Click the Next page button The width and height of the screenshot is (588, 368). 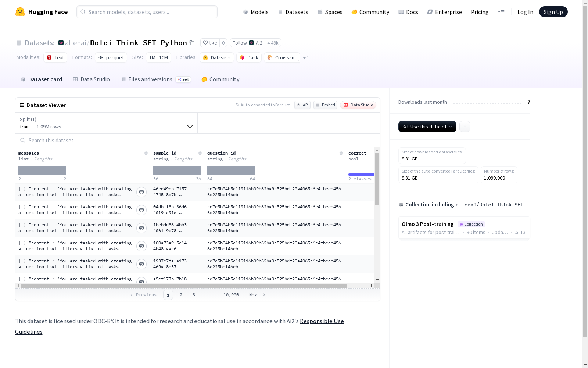(x=257, y=295)
